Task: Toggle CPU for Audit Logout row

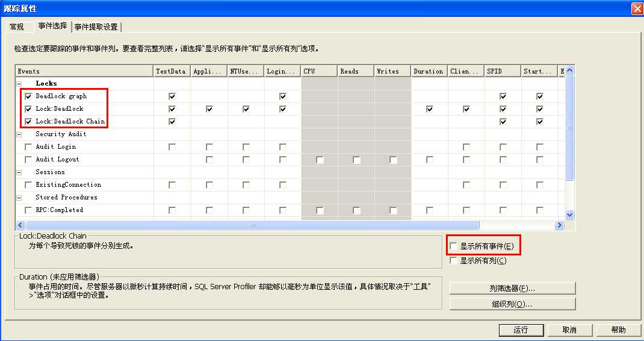Action: [x=320, y=160]
